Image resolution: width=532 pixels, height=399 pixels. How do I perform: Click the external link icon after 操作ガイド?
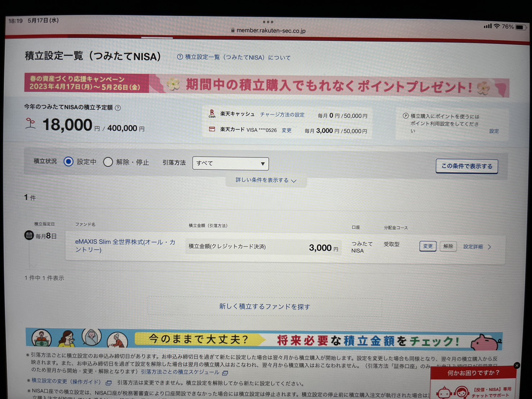pos(108,382)
